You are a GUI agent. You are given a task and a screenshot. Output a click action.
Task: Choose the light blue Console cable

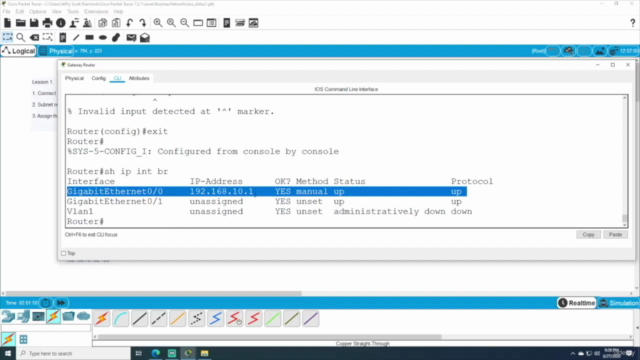click(x=121, y=318)
